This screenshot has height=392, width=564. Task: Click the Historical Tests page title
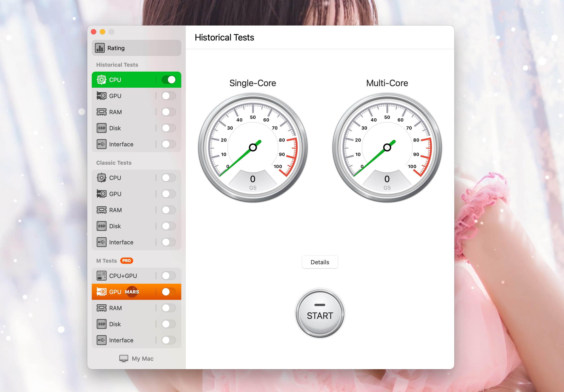(224, 37)
